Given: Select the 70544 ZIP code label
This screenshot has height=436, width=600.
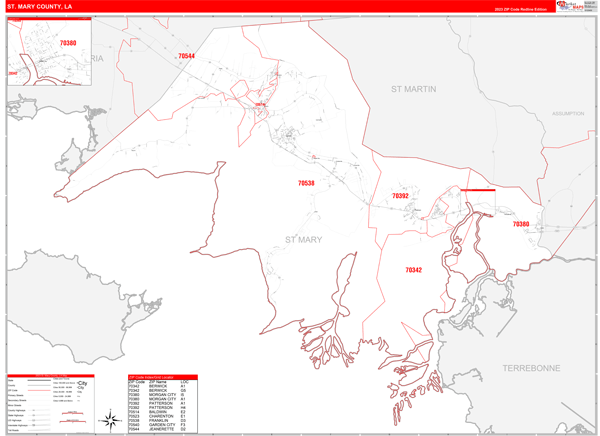Looking at the screenshot, I should (x=186, y=56).
